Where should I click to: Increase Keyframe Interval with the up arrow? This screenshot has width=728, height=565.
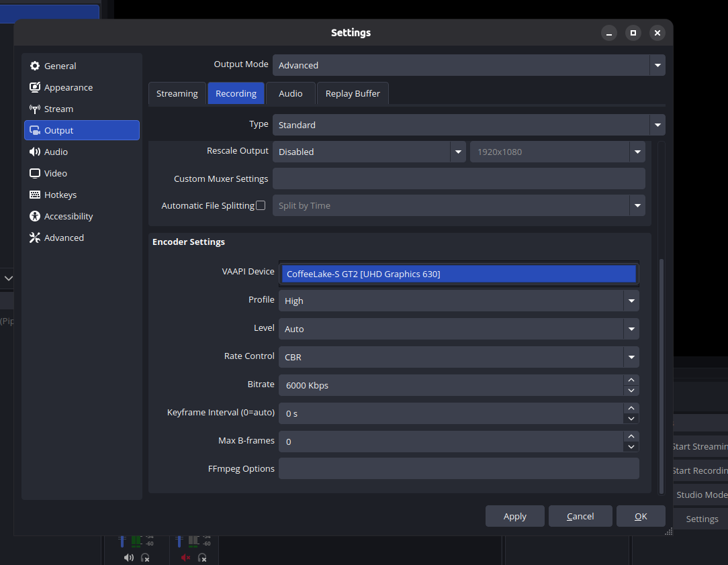631,408
